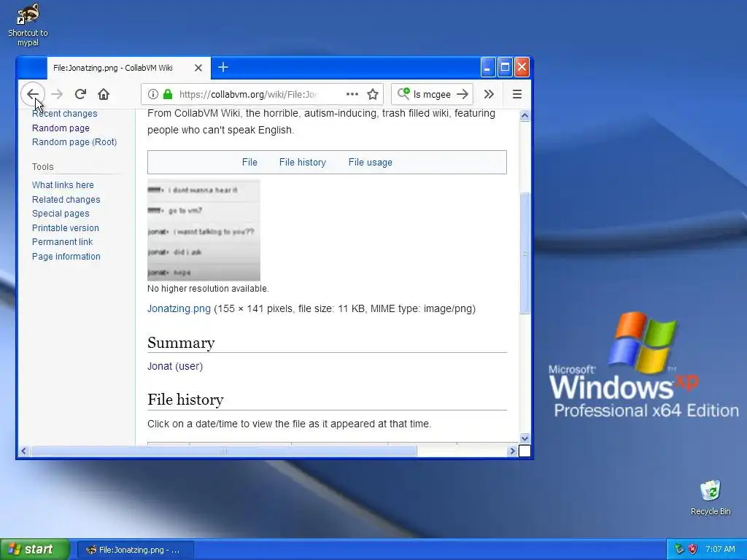Open the Jonat (user) link
Image resolution: width=747 pixels, height=560 pixels.
175,366
